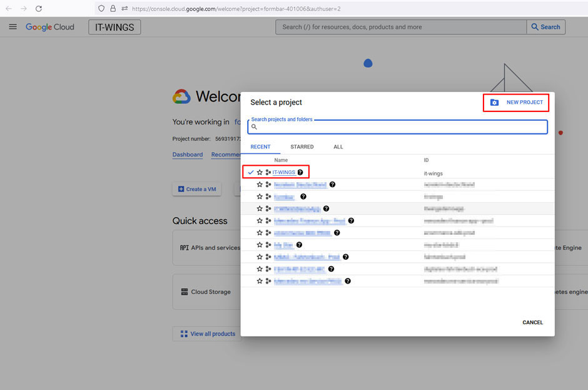Star the project directly below IT-WINGS
The width and height of the screenshot is (588, 390).
(x=260, y=184)
